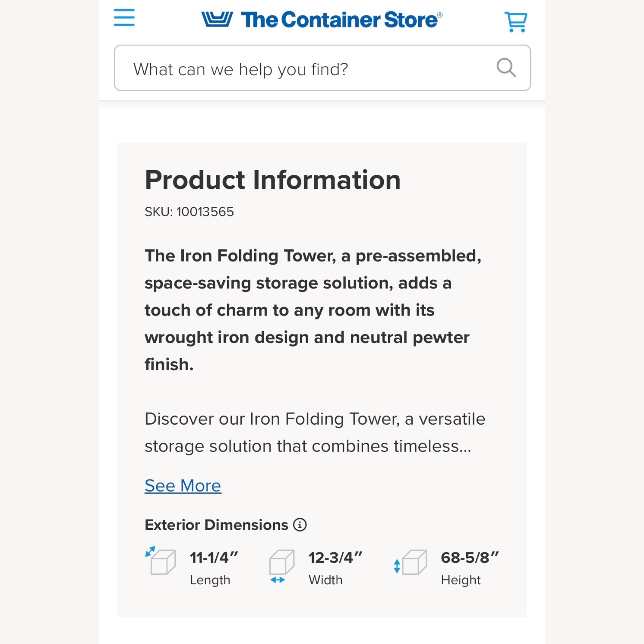Click the horizontal width arrow icon
The height and width of the screenshot is (644, 644).
tap(277, 579)
